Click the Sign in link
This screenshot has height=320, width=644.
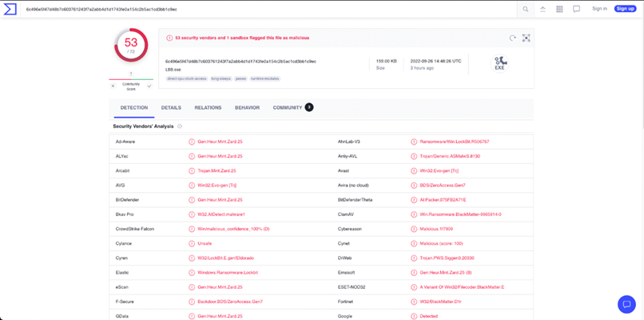pyautogui.click(x=599, y=9)
